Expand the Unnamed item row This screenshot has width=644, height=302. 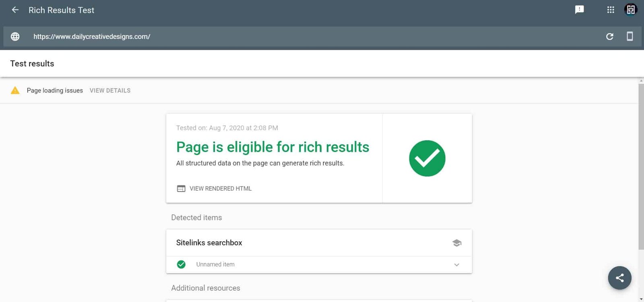[319, 265]
